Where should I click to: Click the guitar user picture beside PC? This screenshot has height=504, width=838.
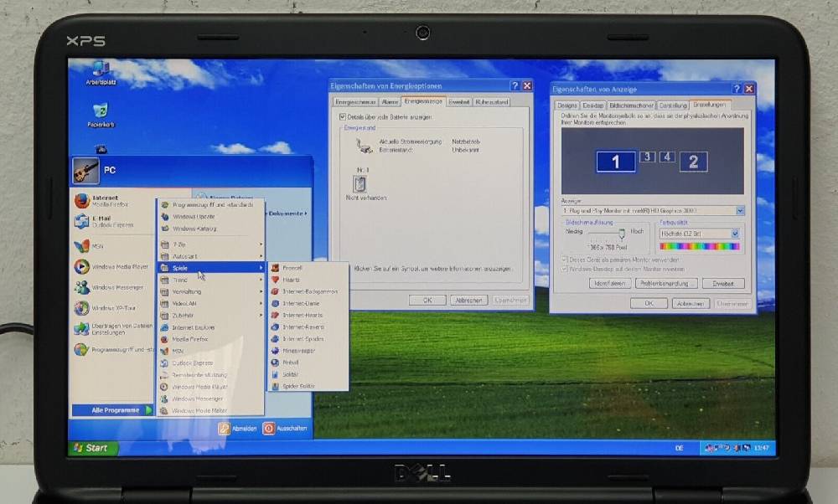point(85,170)
